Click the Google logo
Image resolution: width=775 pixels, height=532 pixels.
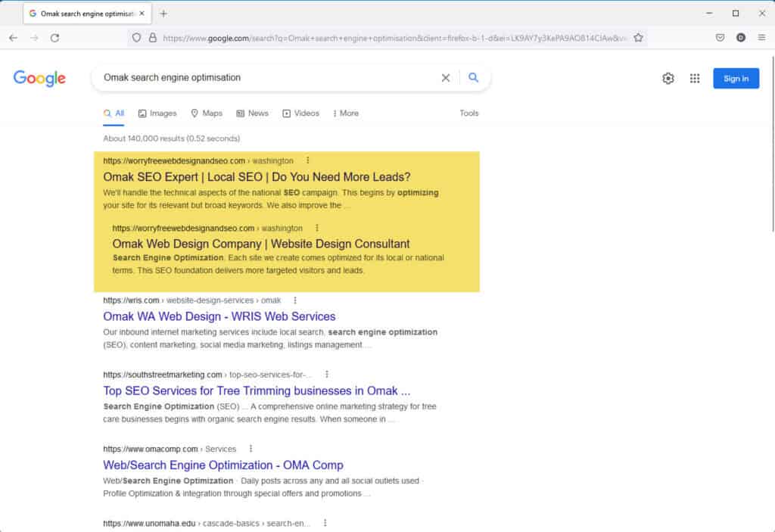[x=39, y=78]
